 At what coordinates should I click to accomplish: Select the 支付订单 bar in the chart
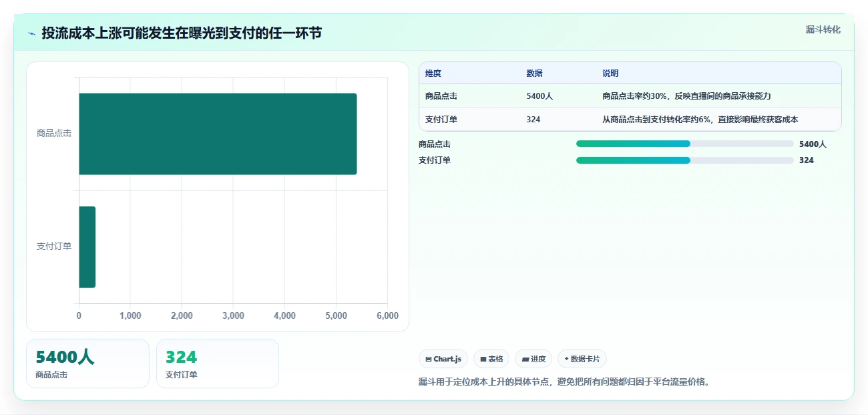(x=87, y=247)
